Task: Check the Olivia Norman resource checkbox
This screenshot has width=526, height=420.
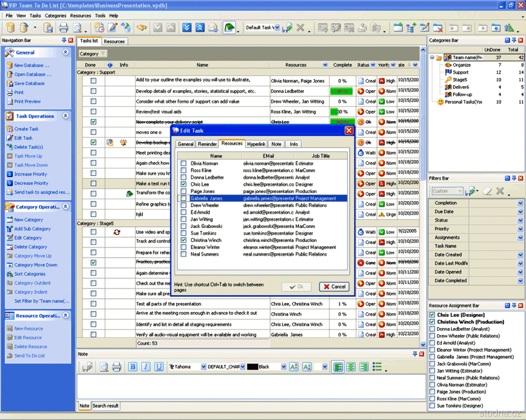Action: pos(184,164)
